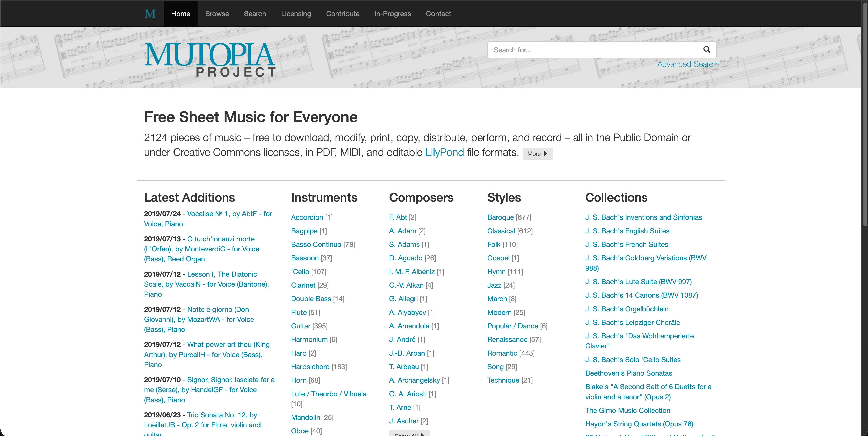Open What power art thou piece
868x436 pixels.
coord(206,355)
